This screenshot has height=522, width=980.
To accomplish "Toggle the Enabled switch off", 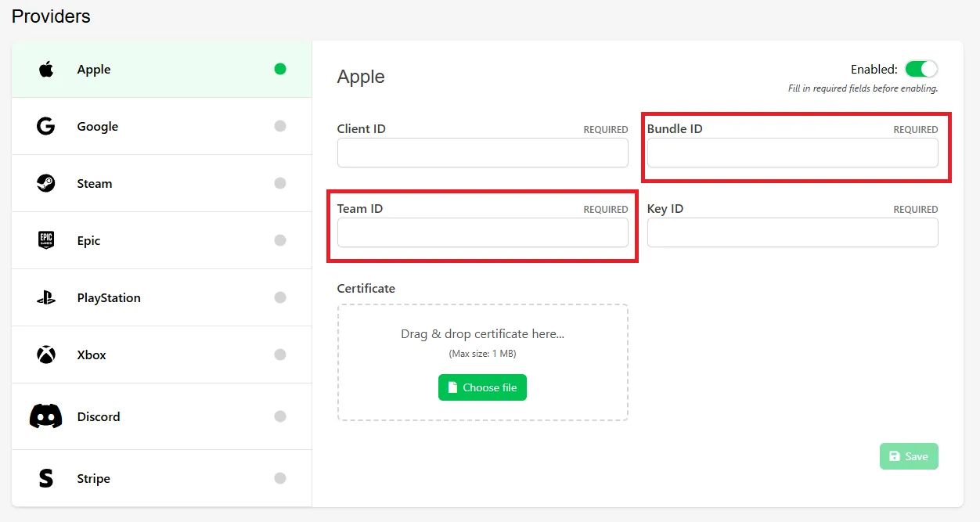I will 921,69.
